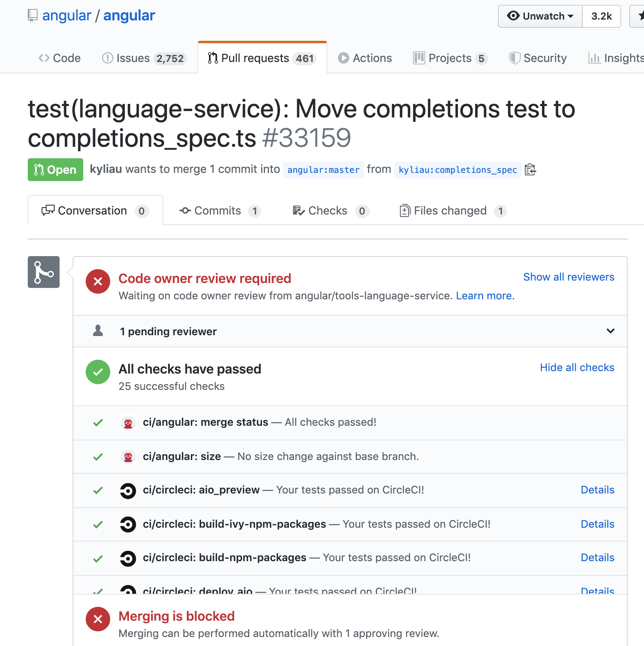
Task: Click the gray merge branch icon
Action: [x=44, y=272]
